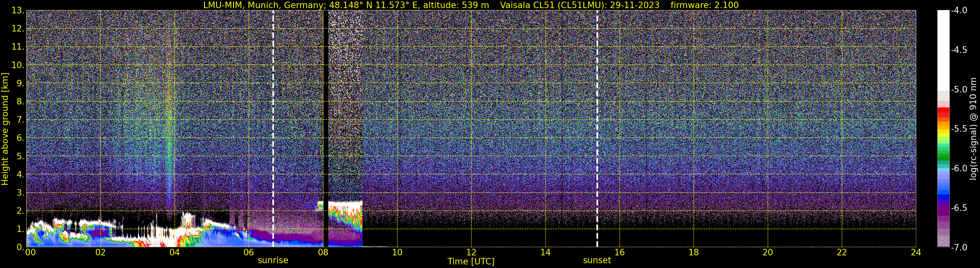Click the -5.5 colorbar label

[959, 129]
